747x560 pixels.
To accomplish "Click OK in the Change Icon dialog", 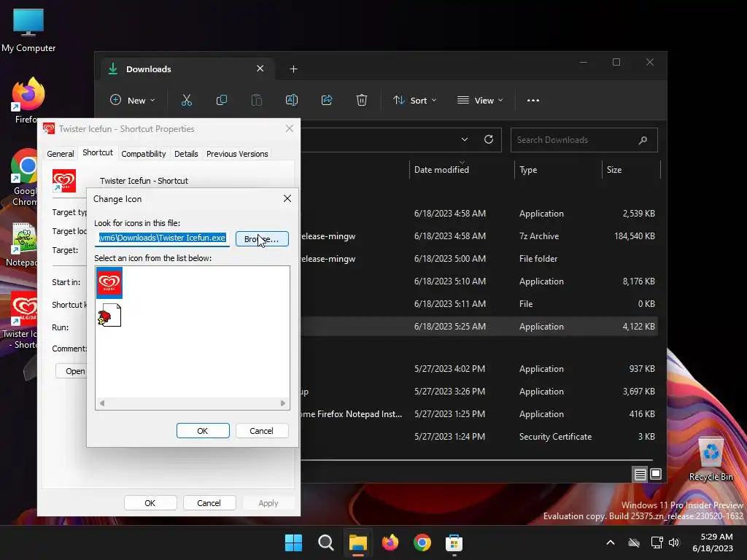I will click(203, 430).
